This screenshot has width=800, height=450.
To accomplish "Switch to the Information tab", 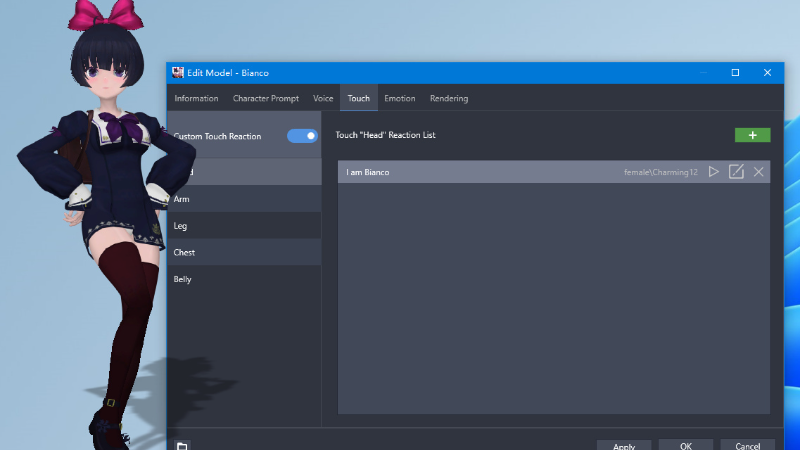I will coord(196,99).
